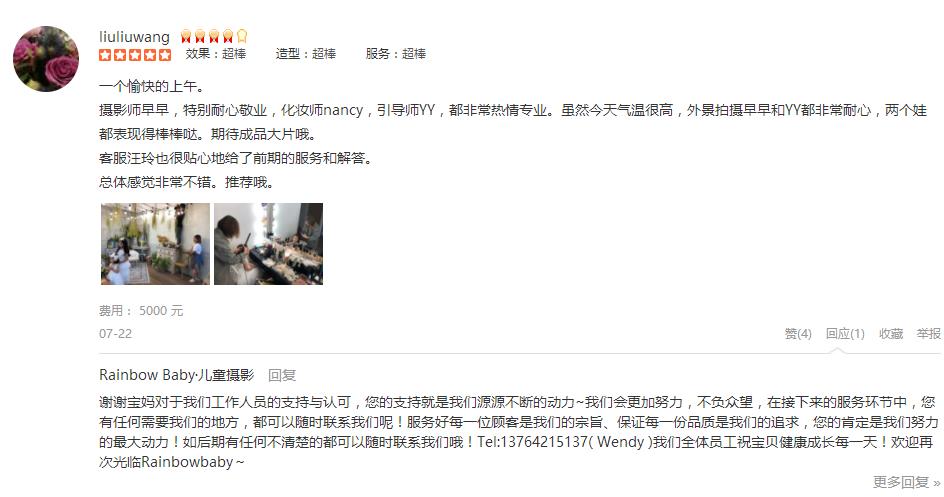
Task: Click the first user-level medal badge
Action: coord(186,36)
